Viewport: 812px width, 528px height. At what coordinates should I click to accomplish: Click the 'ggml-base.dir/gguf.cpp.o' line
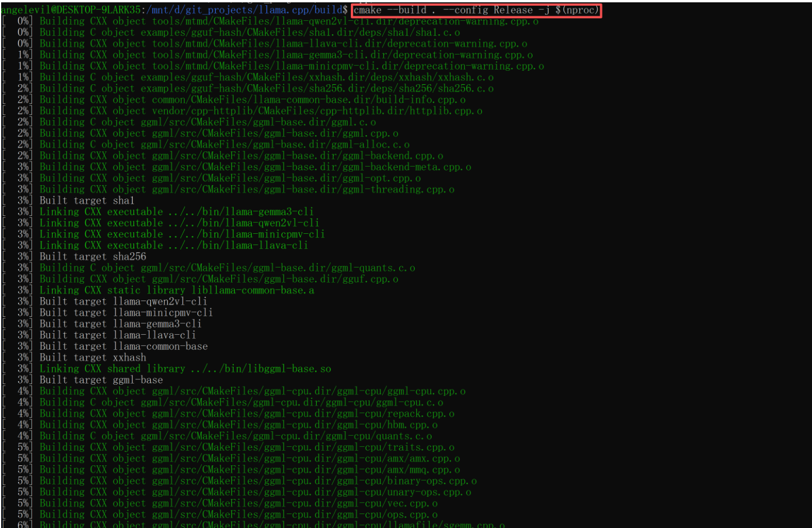[x=200, y=279]
